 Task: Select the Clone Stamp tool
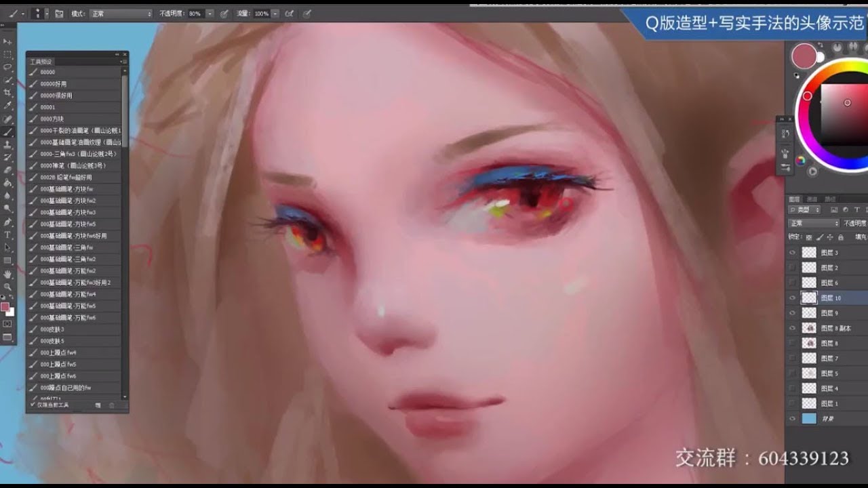coord(8,144)
